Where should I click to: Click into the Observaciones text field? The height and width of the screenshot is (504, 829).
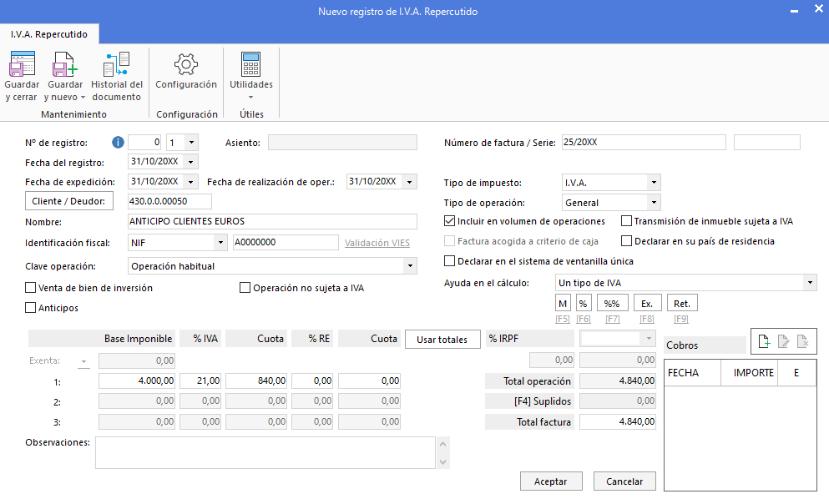tap(265, 453)
